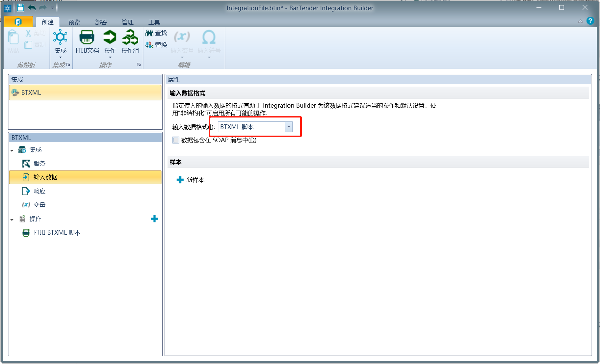The image size is (600, 364).
Task: Add action with plus icon beside 操作
Action: 154,219
